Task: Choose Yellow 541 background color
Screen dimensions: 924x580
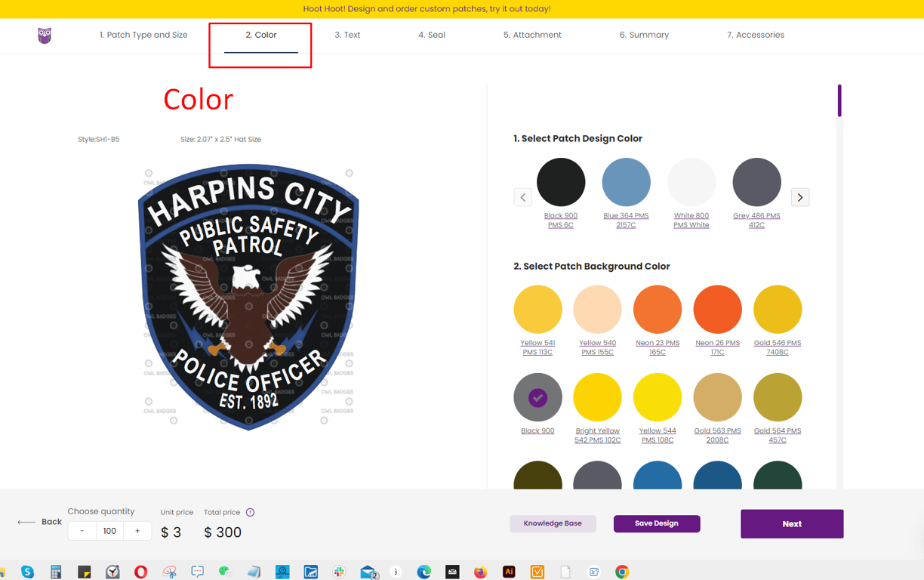Action: click(x=537, y=310)
